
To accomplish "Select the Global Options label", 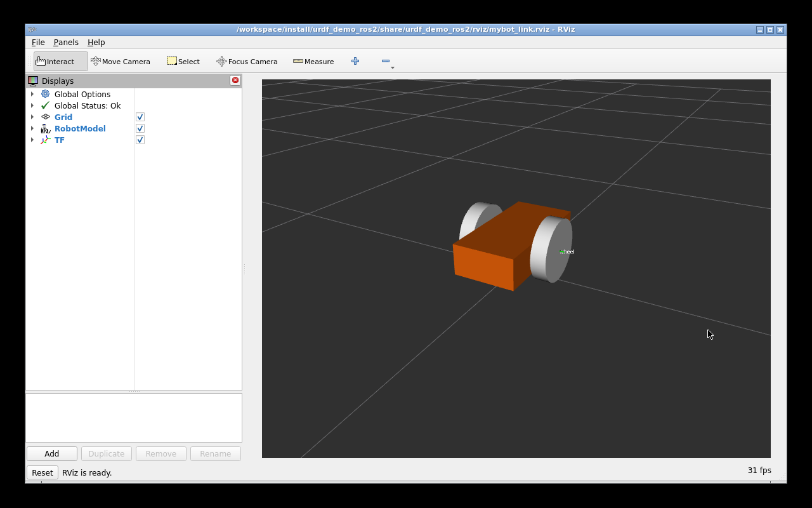I will (82, 94).
